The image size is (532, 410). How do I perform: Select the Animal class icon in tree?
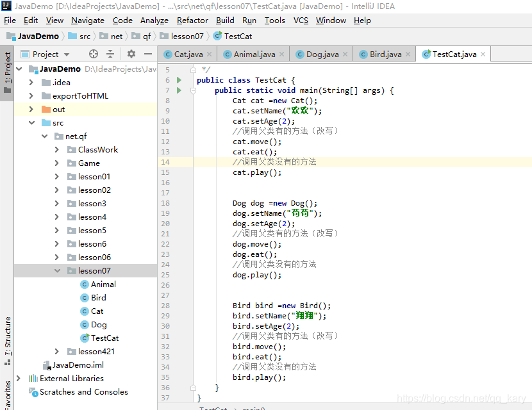(x=85, y=284)
